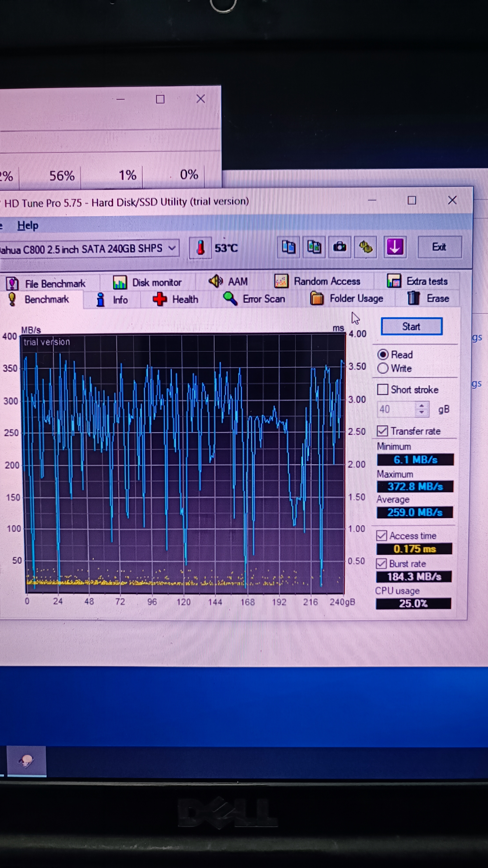This screenshot has height=868, width=488.
Task: Click the 1% column in background window
Action: (x=128, y=175)
